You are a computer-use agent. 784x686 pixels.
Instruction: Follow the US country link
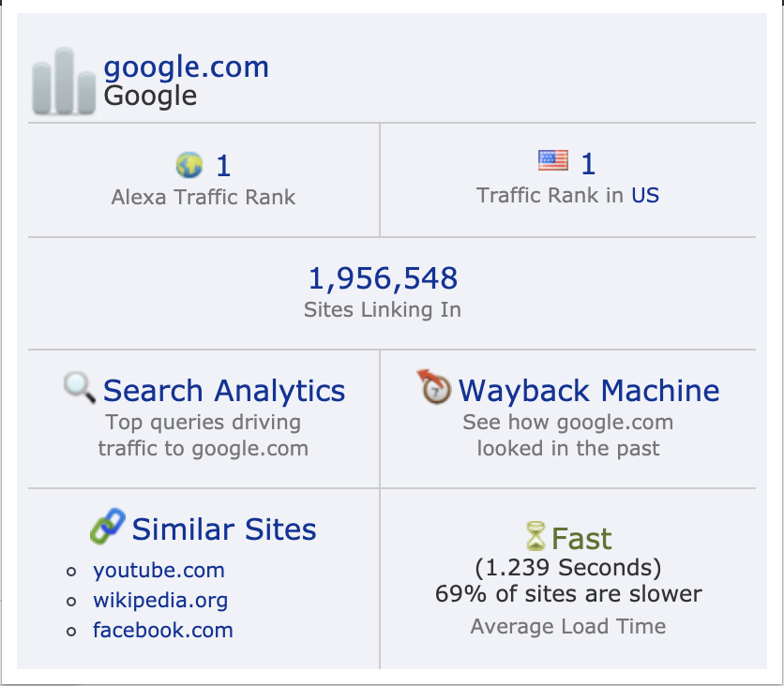[x=645, y=195]
